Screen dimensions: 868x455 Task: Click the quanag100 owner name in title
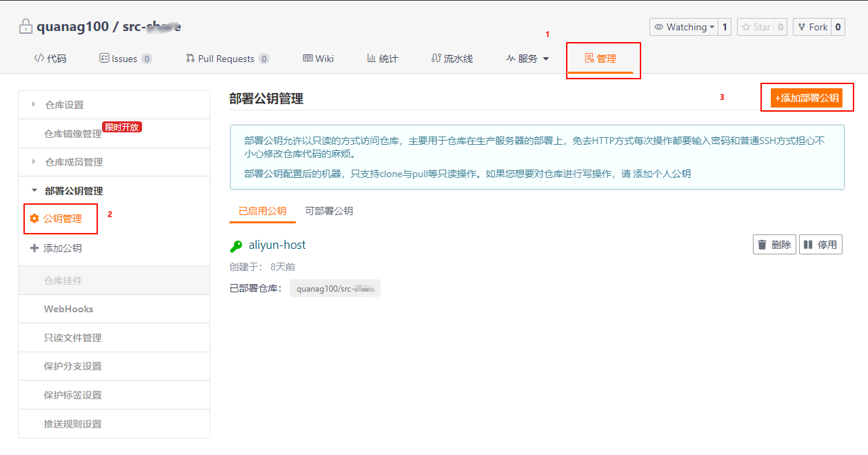click(72, 27)
